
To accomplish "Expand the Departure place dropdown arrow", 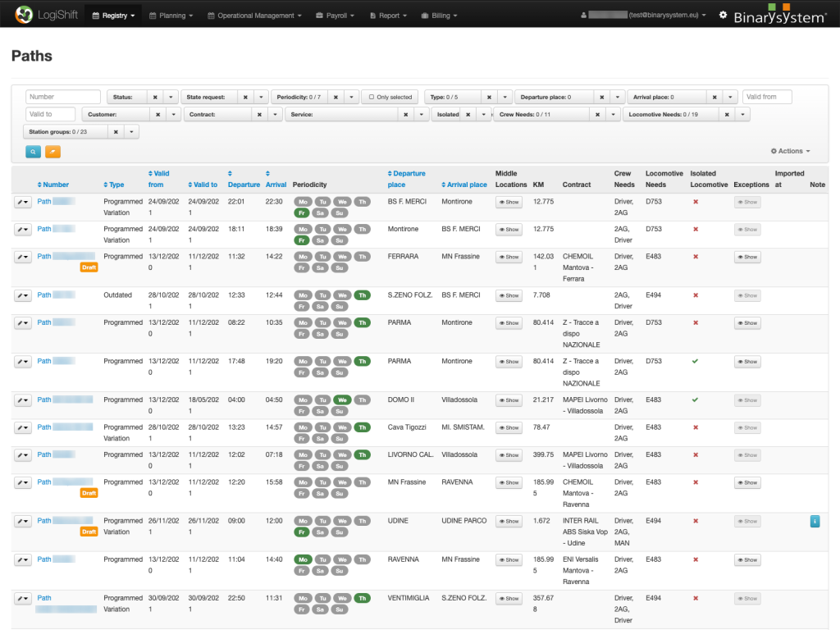I will pos(618,97).
